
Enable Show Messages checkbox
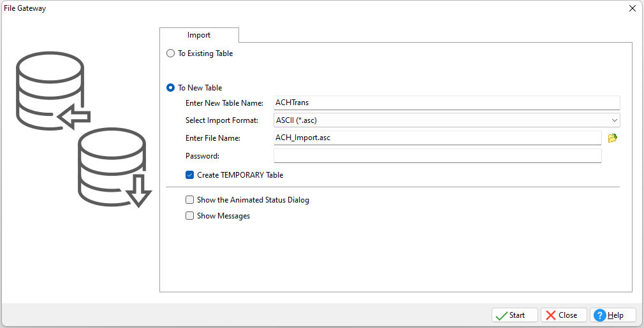[189, 216]
